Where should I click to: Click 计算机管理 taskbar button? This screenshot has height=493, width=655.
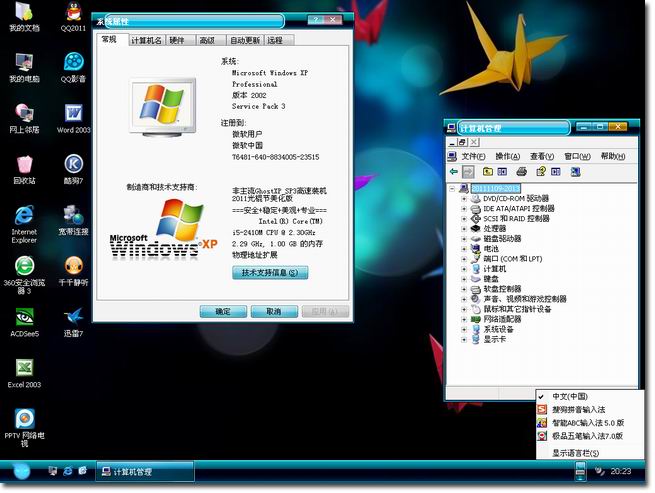(145, 471)
